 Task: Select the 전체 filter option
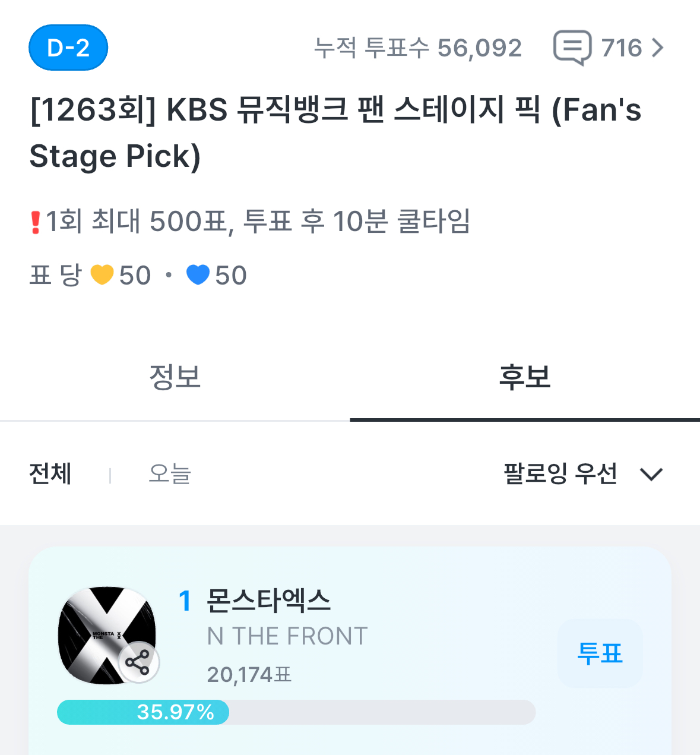pos(50,473)
